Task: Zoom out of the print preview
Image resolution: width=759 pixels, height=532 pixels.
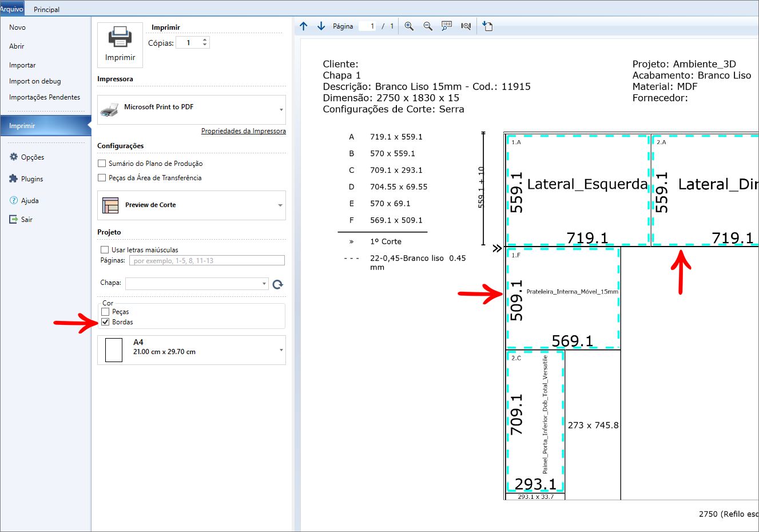Action: coord(428,26)
